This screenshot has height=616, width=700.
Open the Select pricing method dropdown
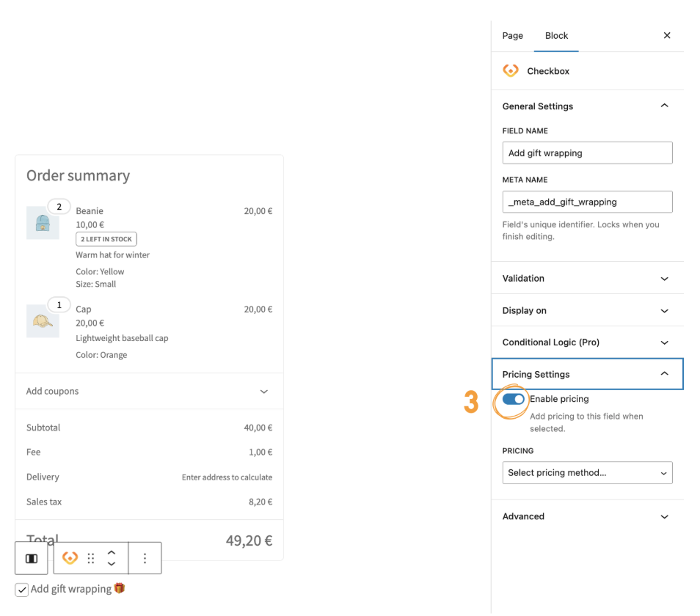(x=587, y=473)
